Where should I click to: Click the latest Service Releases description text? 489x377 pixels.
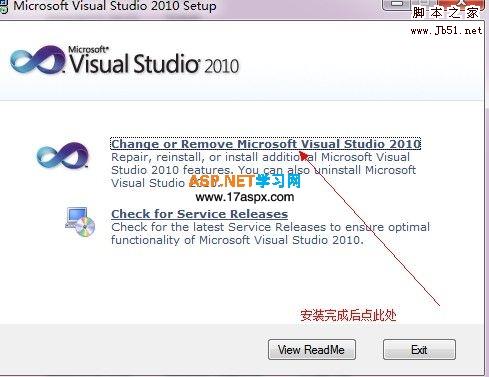pyautogui.click(x=270, y=233)
